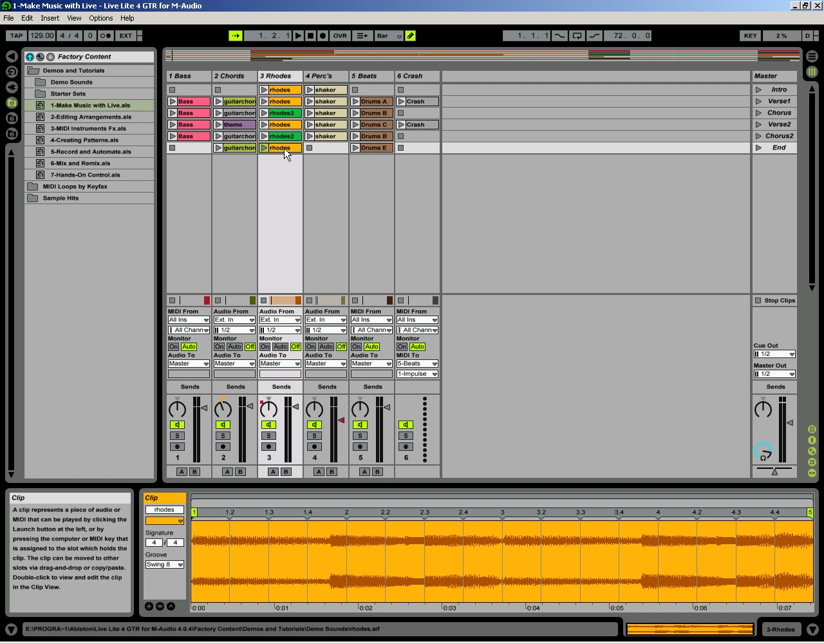This screenshot has height=644, width=824.
Task: Solo track 2 with S button
Action: (x=223, y=436)
